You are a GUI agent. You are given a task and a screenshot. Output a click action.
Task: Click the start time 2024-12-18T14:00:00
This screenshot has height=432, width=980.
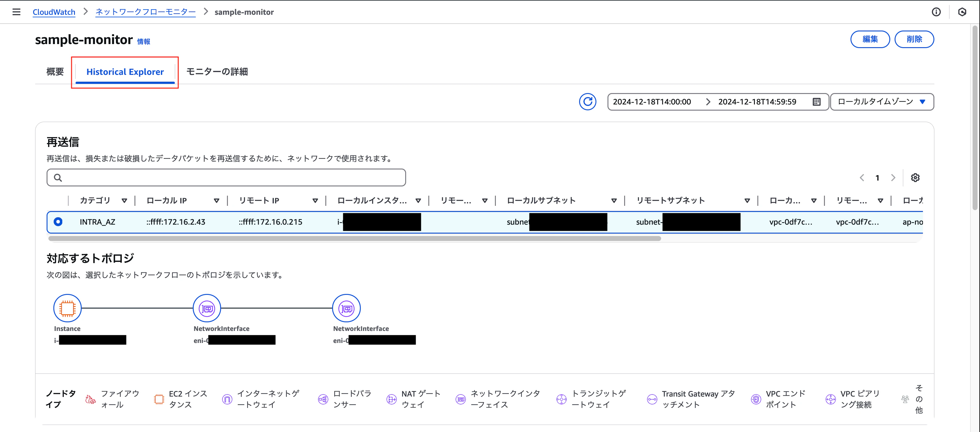pyautogui.click(x=652, y=102)
